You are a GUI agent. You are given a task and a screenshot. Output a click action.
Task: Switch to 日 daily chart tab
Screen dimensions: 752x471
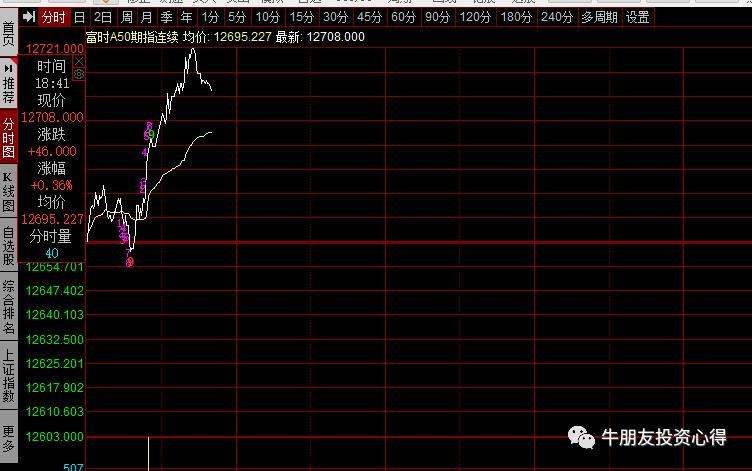(x=80, y=18)
